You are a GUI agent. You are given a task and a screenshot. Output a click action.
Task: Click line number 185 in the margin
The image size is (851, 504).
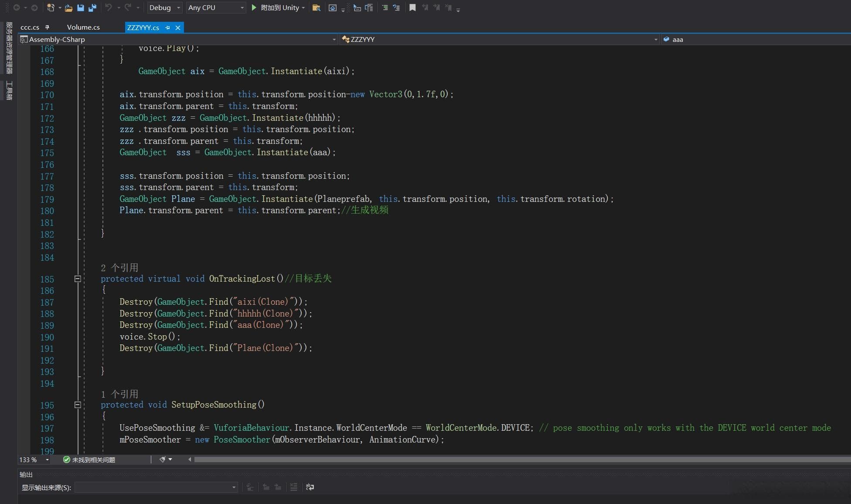coord(47,279)
